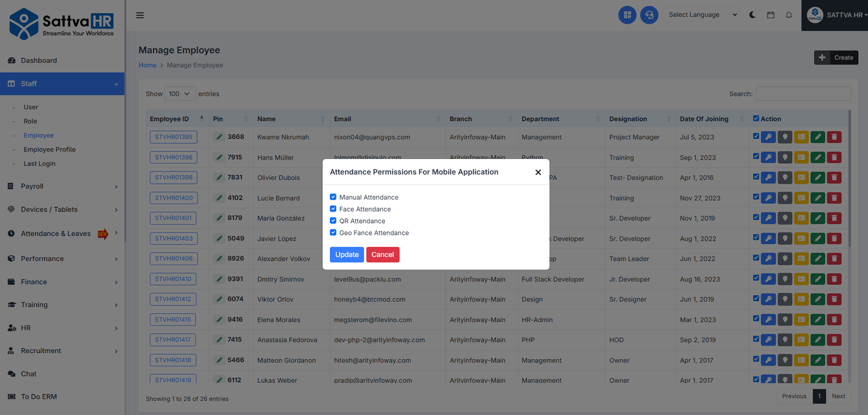Select page 1 in pagination
The height and width of the screenshot is (415, 868).
pyautogui.click(x=819, y=396)
